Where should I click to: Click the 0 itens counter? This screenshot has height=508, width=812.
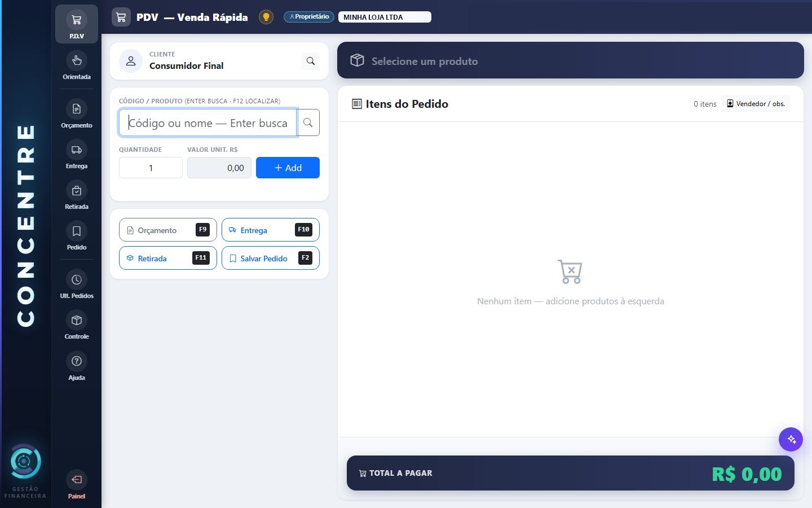point(705,104)
